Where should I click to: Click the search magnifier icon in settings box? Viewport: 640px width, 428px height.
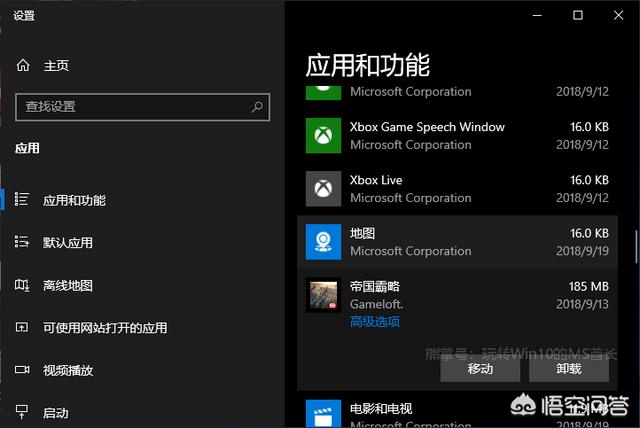(x=257, y=106)
